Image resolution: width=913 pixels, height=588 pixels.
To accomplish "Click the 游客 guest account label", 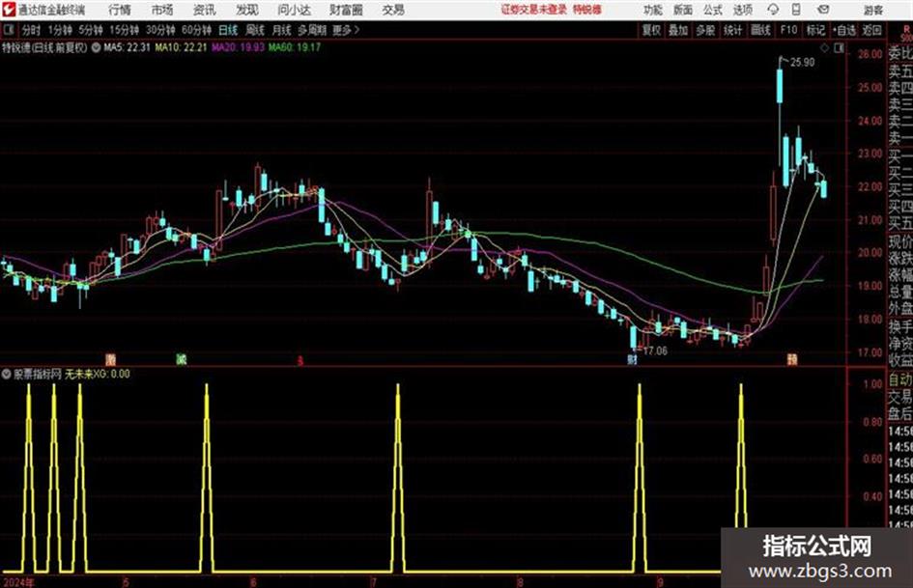I will [x=872, y=10].
